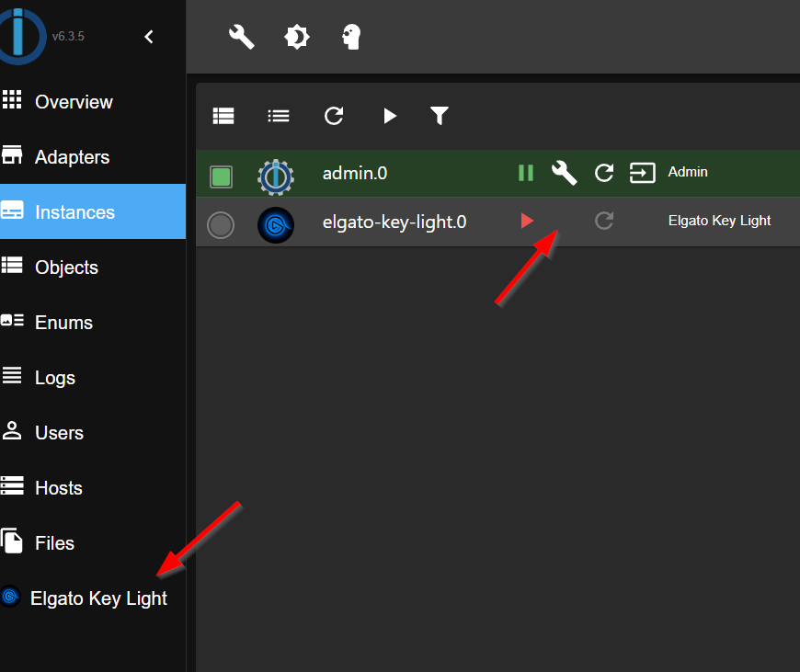Open admin.0 instance settings wrench
Screen dimensions: 800x672
click(x=565, y=173)
